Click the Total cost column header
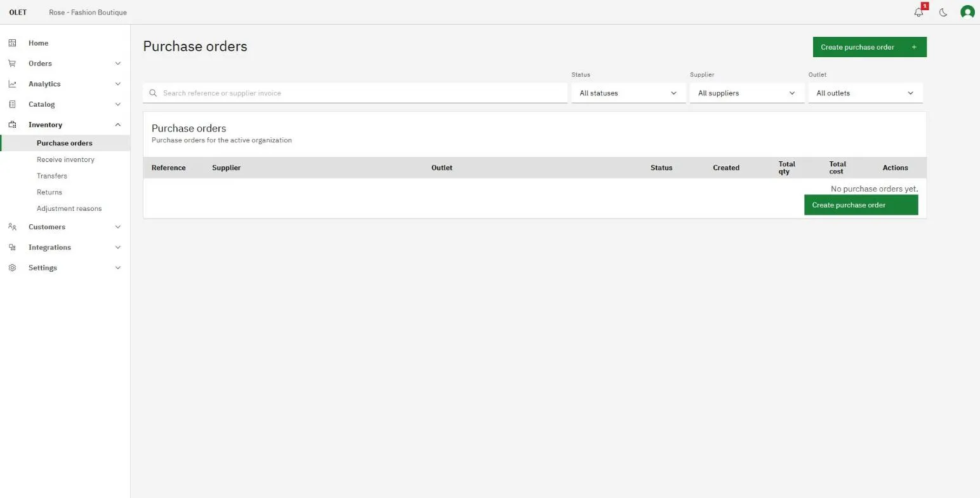 point(837,168)
